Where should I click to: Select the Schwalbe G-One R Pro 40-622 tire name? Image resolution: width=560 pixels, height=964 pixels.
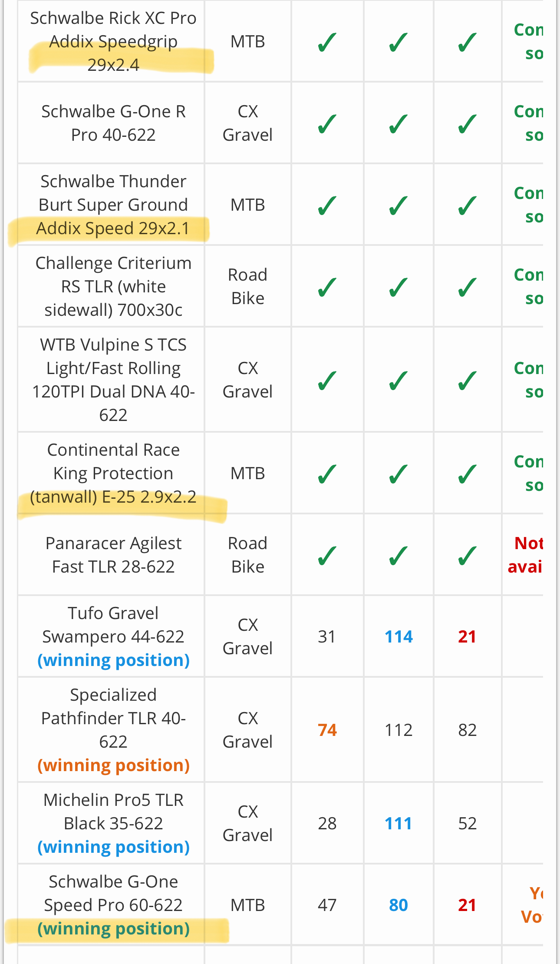click(113, 123)
